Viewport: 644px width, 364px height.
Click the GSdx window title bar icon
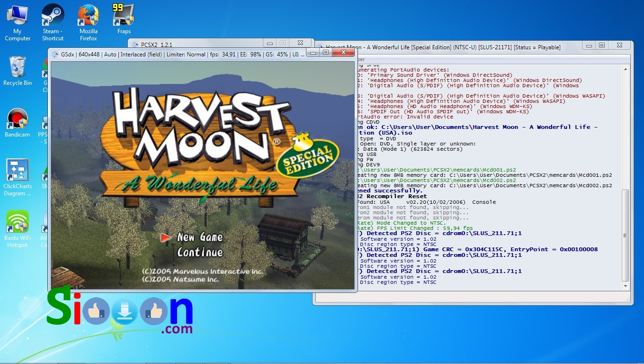(x=54, y=54)
